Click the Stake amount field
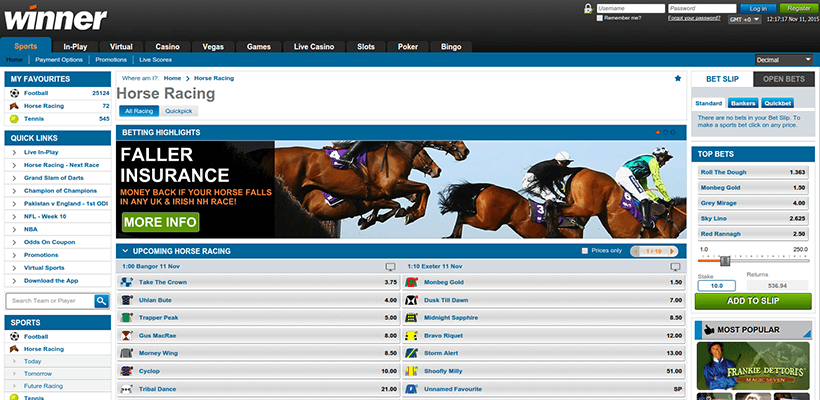 tap(716, 286)
